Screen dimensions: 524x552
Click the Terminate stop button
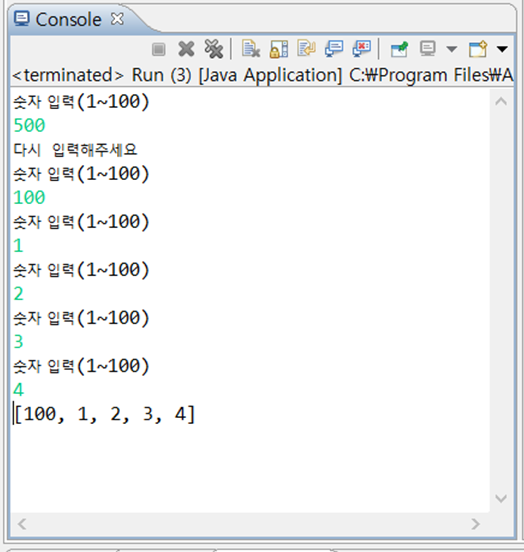158,49
